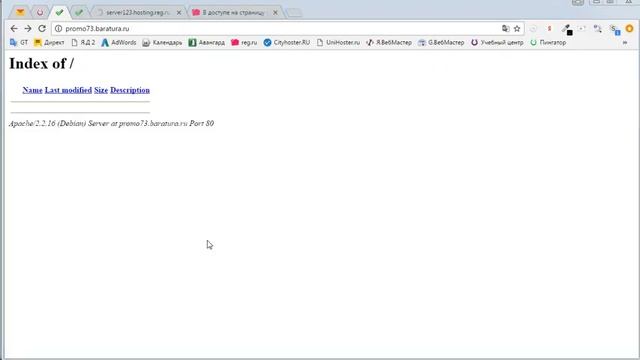This screenshot has height=360, width=640.
Task: Go forward with the forward arrow
Action: (x=28, y=29)
